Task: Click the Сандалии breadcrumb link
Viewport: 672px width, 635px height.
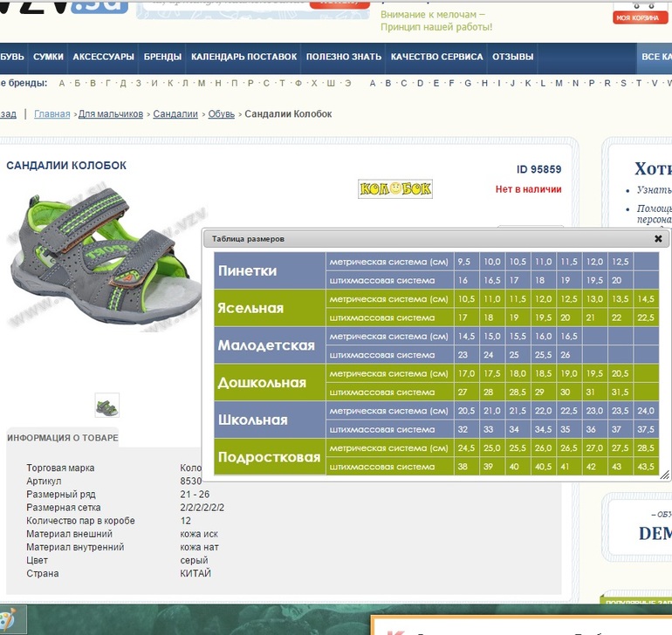Action: (175, 114)
